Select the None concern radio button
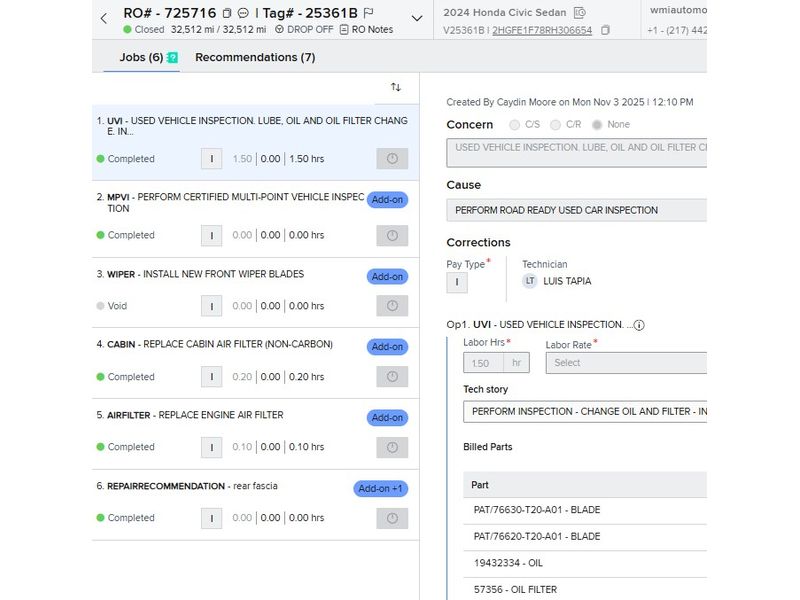 click(597, 125)
